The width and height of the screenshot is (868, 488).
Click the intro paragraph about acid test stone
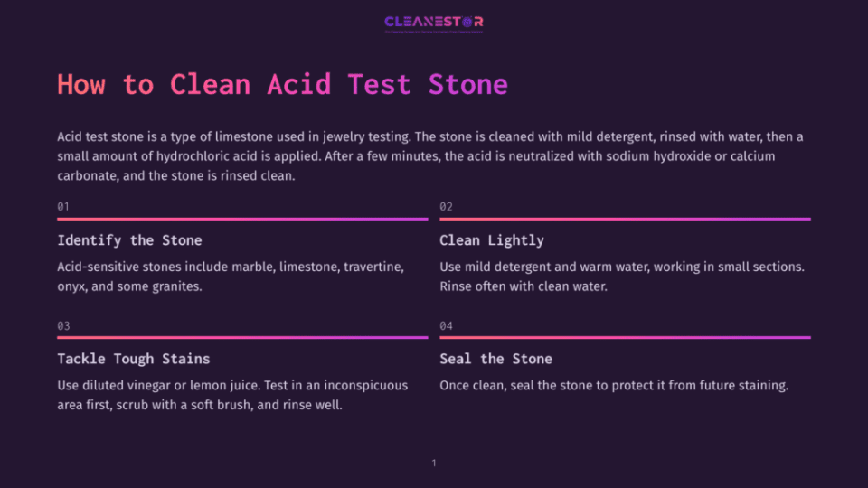[430, 156]
